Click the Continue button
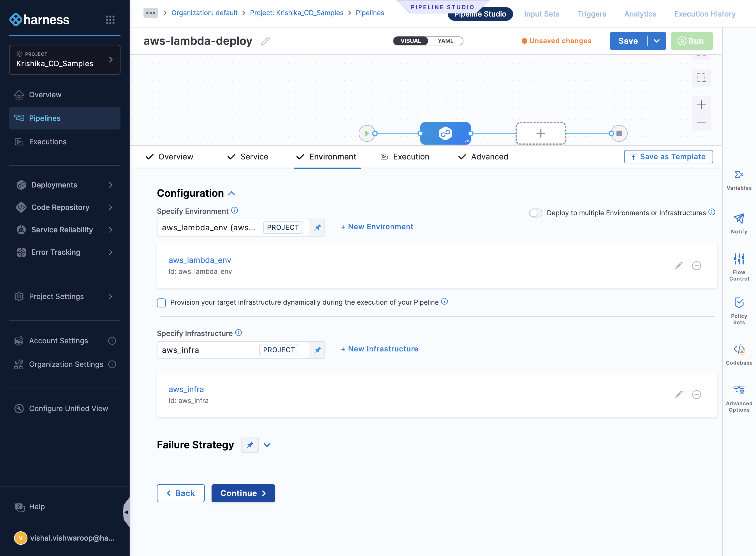Viewport: 756px width, 556px height. 243,493
